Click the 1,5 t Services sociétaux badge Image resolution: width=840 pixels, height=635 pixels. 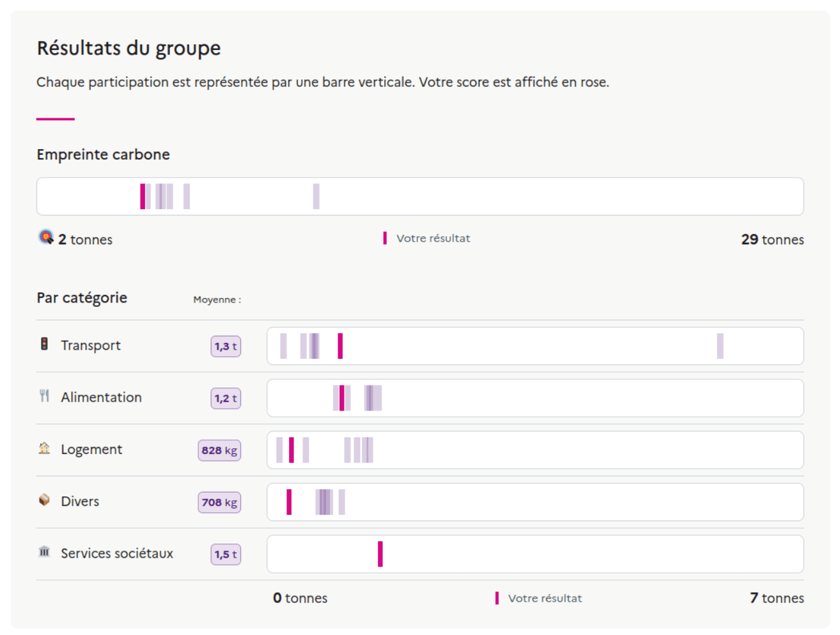[225, 554]
